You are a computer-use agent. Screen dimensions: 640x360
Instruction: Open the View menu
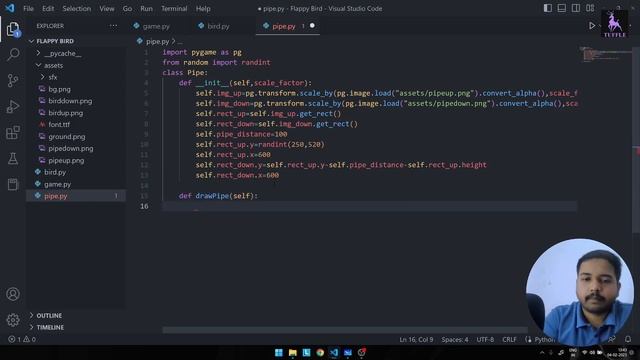107,8
